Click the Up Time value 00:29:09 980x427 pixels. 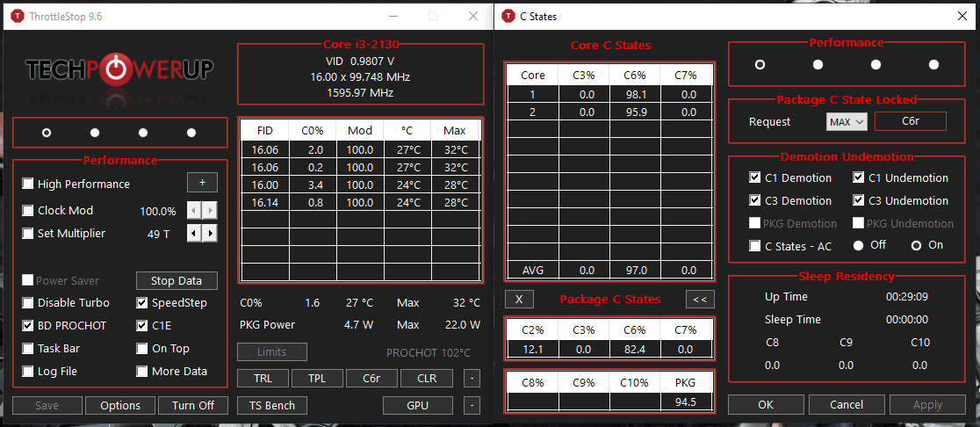pos(907,297)
